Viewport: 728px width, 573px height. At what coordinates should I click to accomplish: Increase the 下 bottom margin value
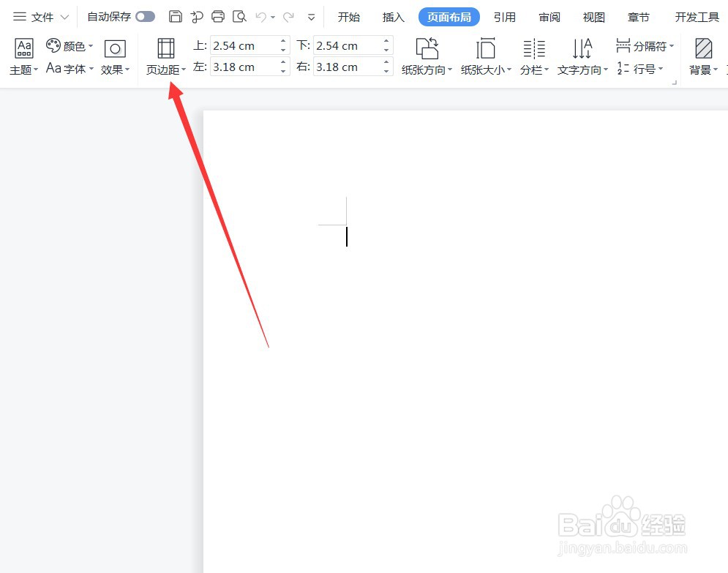[x=386, y=41]
